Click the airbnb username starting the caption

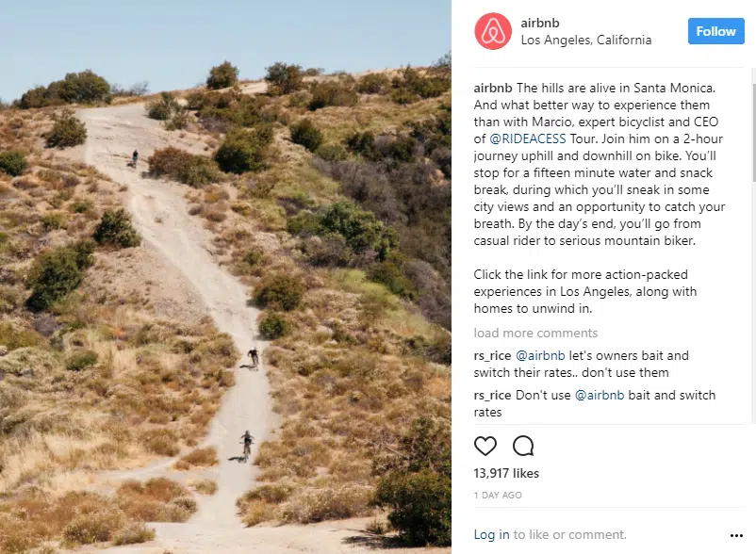coord(493,89)
